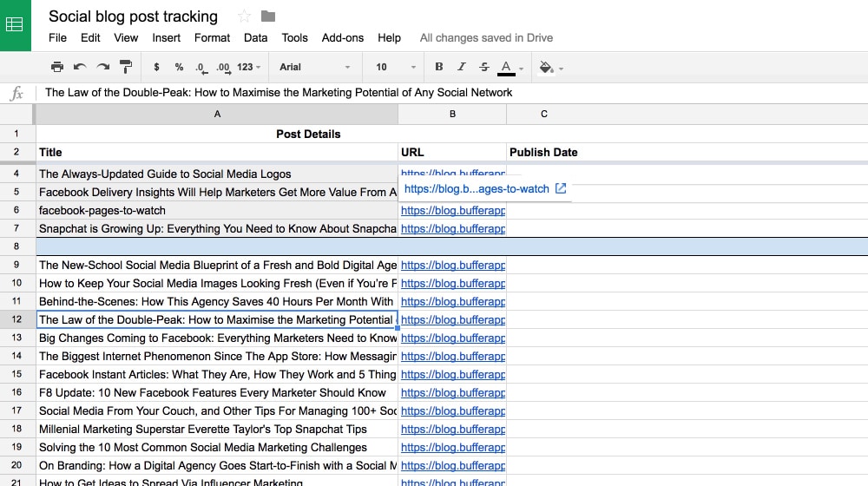The width and height of the screenshot is (868, 486).
Task: Select cell 'F8 Update: 10 New Facebook Features'
Action: [x=217, y=393]
